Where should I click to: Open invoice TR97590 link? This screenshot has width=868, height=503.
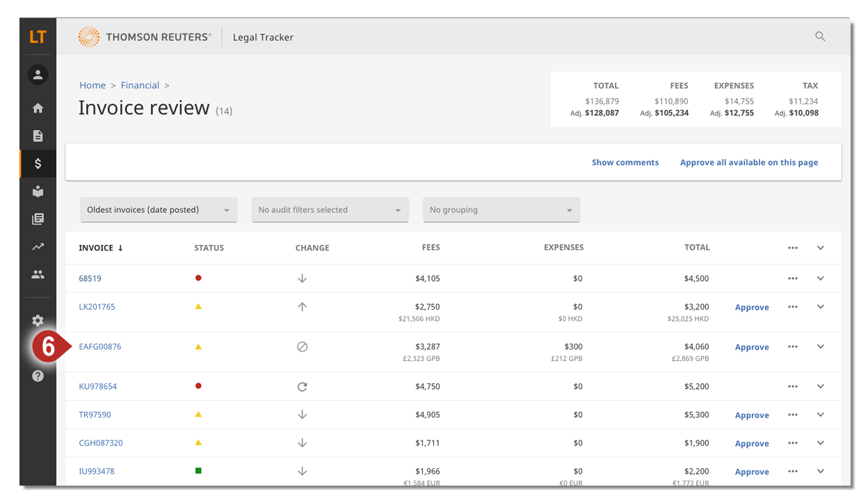point(95,415)
